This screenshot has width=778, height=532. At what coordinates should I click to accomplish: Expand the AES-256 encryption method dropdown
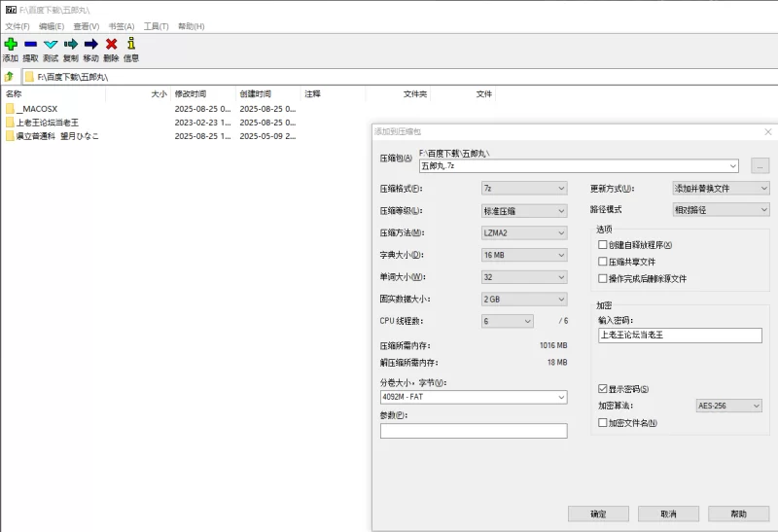click(x=728, y=406)
